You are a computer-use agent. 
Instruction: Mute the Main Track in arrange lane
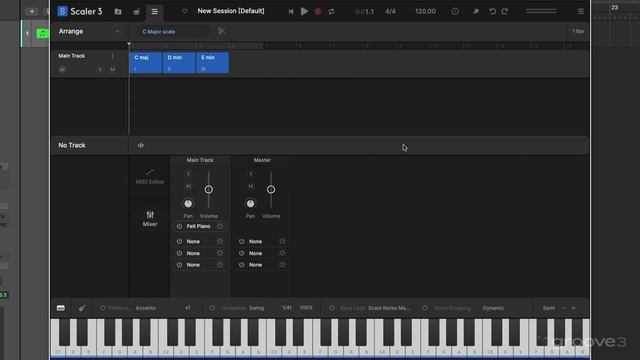(113, 69)
